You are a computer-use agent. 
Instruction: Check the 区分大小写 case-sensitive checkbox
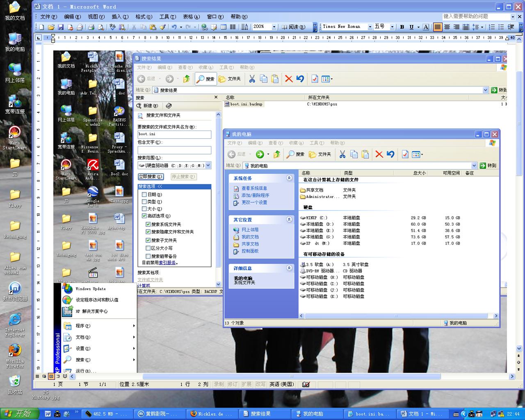point(148,248)
